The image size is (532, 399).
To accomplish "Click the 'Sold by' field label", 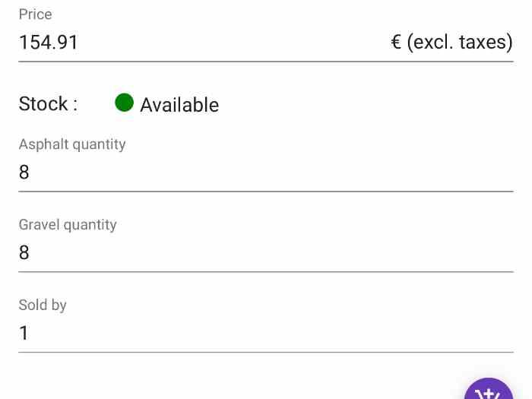I will point(43,306).
